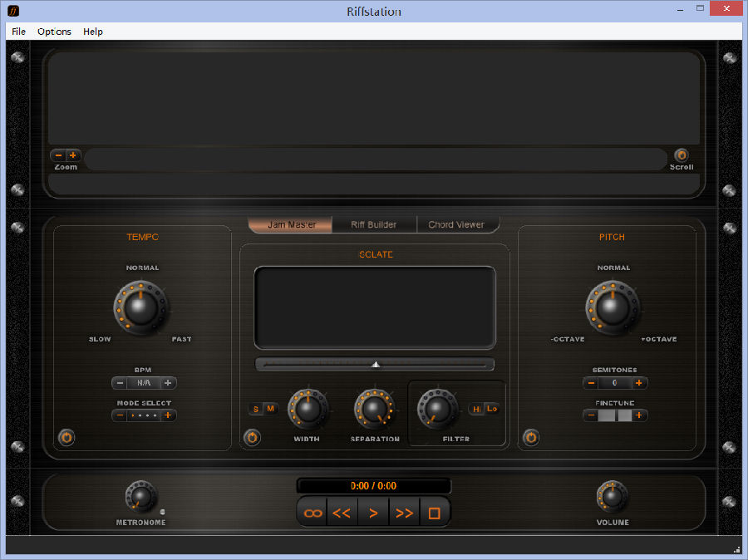Decrease Semitones with the minus button
This screenshot has width=748, height=560.
[x=591, y=382]
